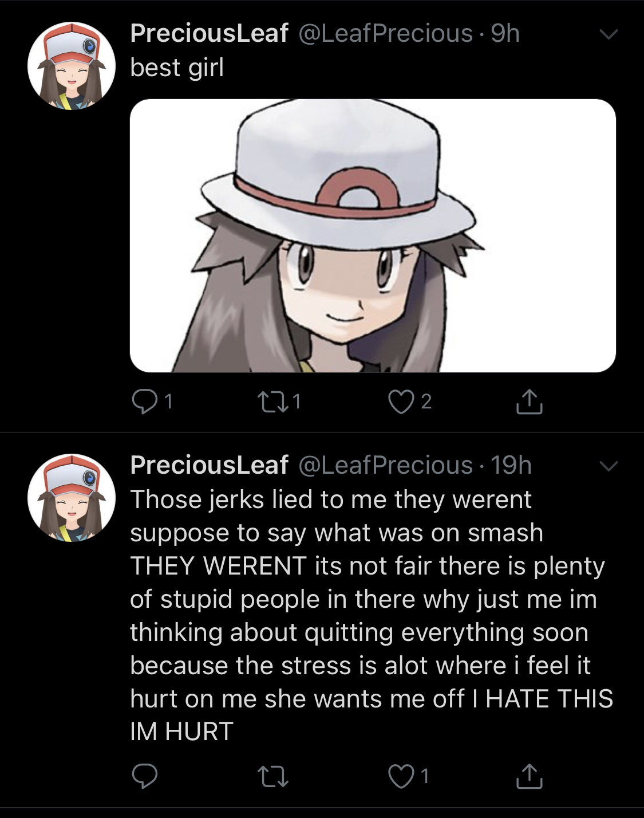
Task: Open the 19h timestamp
Action: (511, 465)
